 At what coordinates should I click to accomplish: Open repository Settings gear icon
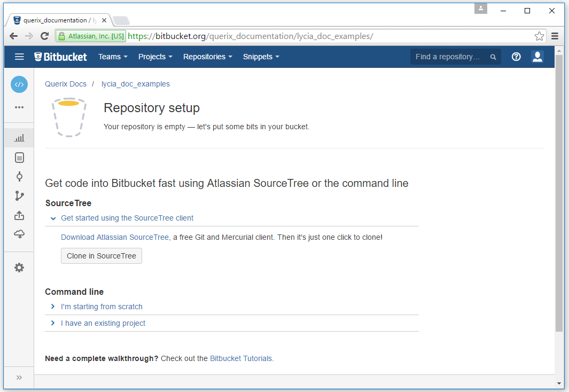pyautogui.click(x=19, y=268)
